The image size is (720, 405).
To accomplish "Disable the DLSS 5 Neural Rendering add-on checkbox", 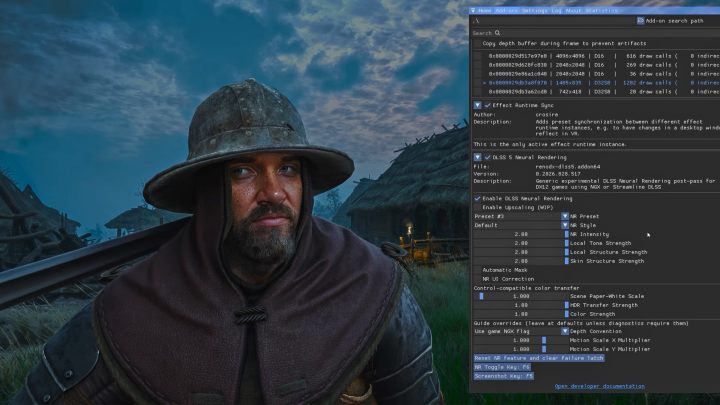I will coord(487,157).
